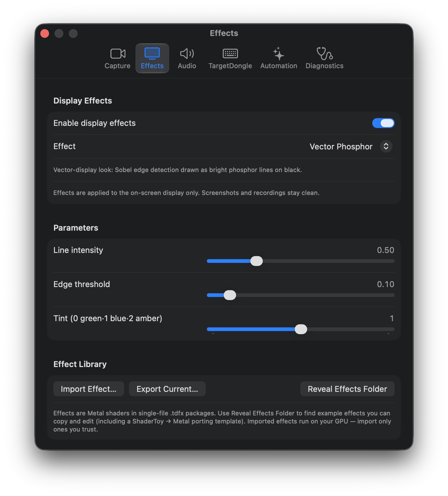This screenshot has height=496, width=448.
Task: Click the Enable display effects label
Action: [x=94, y=123]
